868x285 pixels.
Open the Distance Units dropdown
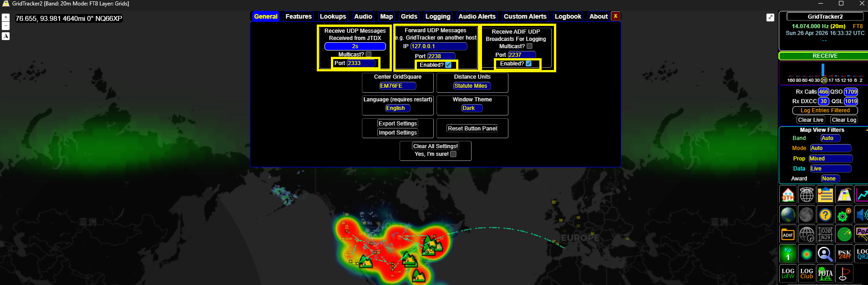pyautogui.click(x=472, y=86)
